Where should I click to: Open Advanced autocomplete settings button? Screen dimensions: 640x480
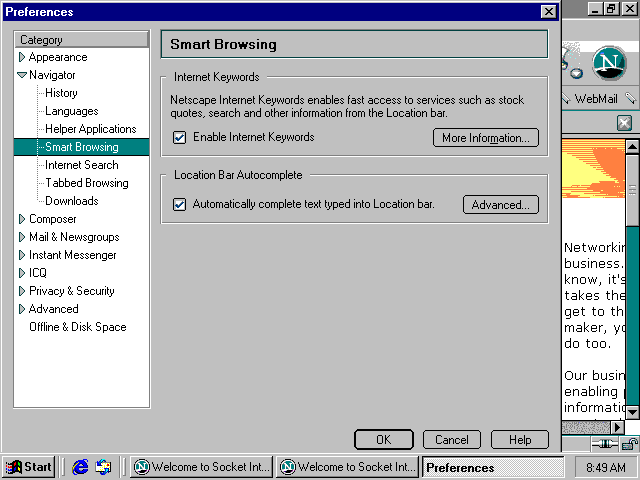(x=501, y=204)
